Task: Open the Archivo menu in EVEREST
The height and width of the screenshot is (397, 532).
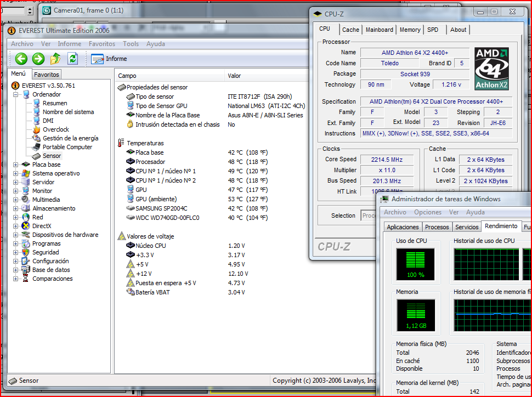Action: 22,44
